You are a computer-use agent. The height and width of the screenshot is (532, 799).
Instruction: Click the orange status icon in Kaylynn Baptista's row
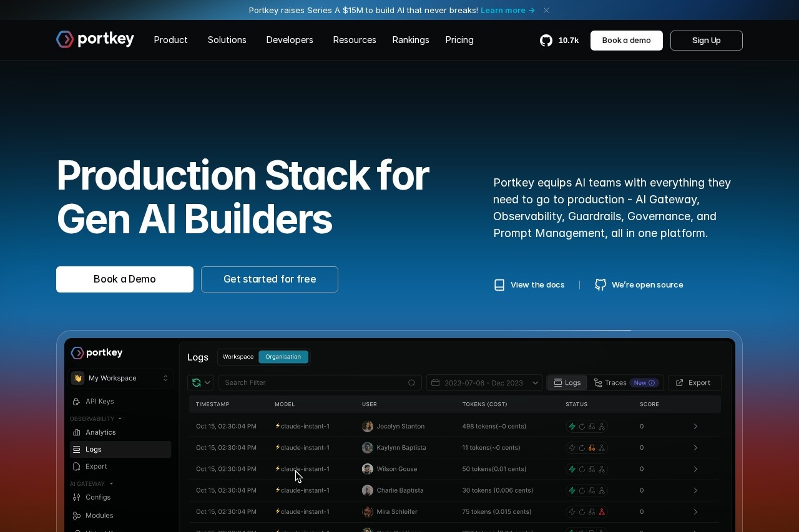tap(592, 448)
